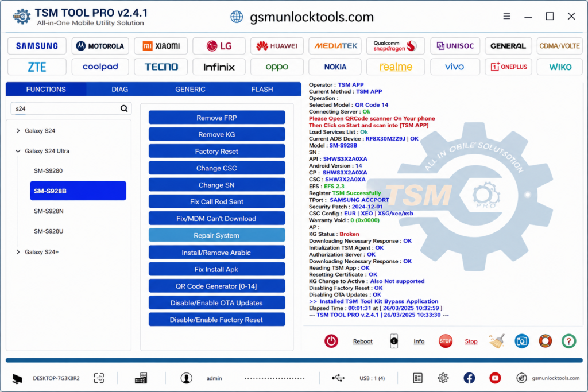Select the Realme brand button
Viewport: 588px width, 392px height.
(395, 67)
